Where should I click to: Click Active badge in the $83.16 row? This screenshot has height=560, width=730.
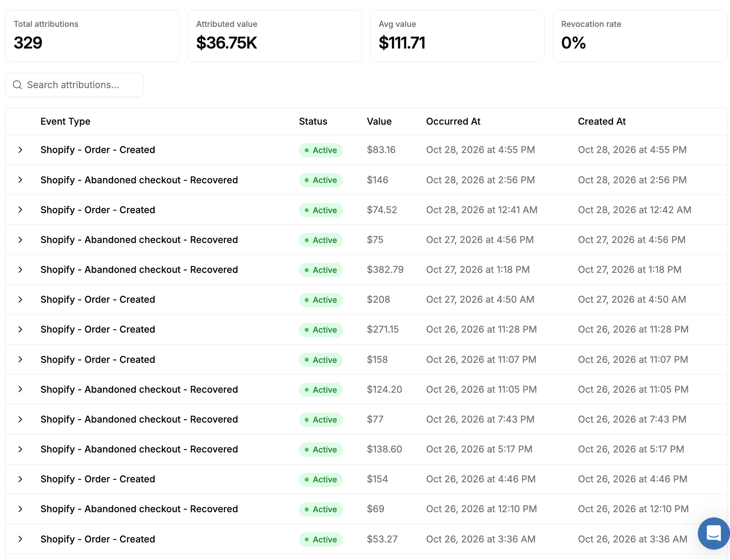(x=321, y=150)
